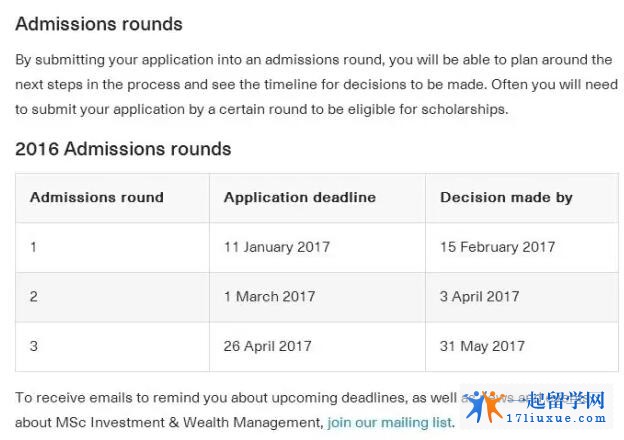
Task: Select admissions round number 3 cell
Action: 112,347
